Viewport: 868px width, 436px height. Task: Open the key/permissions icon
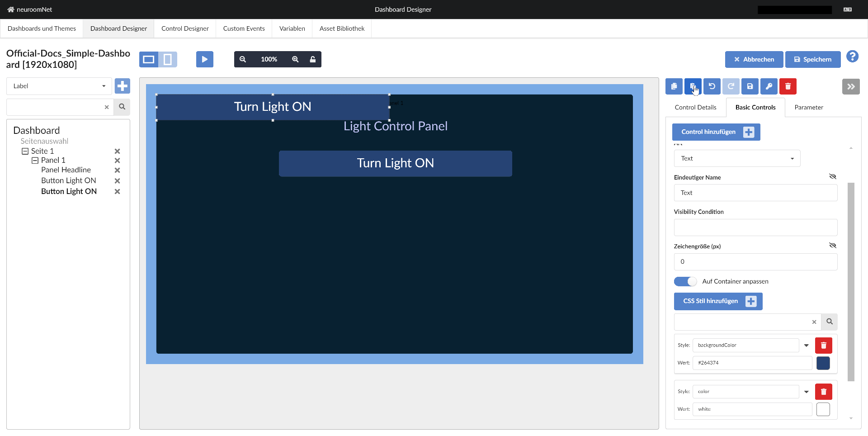[769, 86]
